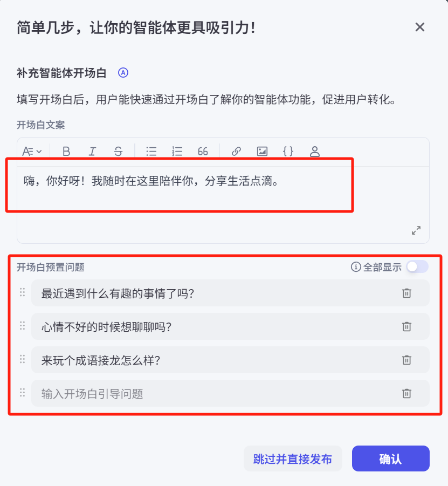The width and height of the screenshot is (448, 486).
Task: Insert a numbered list
Action: [x=177, y=151]
